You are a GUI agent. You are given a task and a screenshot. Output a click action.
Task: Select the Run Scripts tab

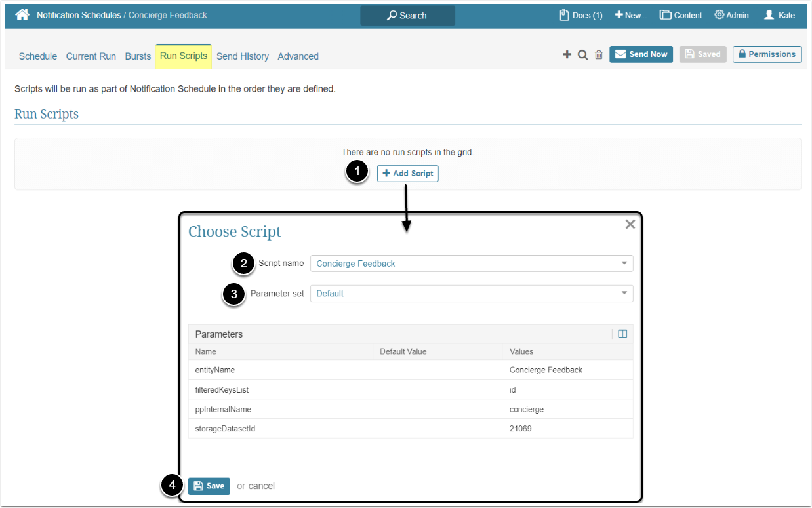pyautogui.click(x=184, y=56)
